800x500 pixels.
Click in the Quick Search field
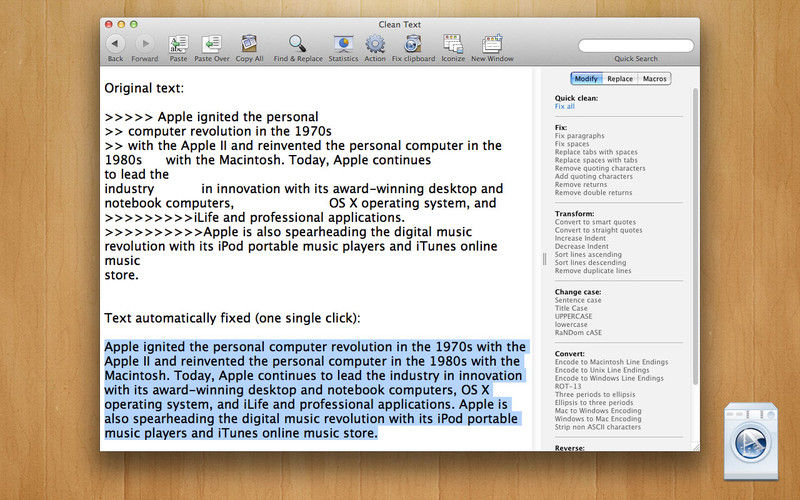point(636,46)
